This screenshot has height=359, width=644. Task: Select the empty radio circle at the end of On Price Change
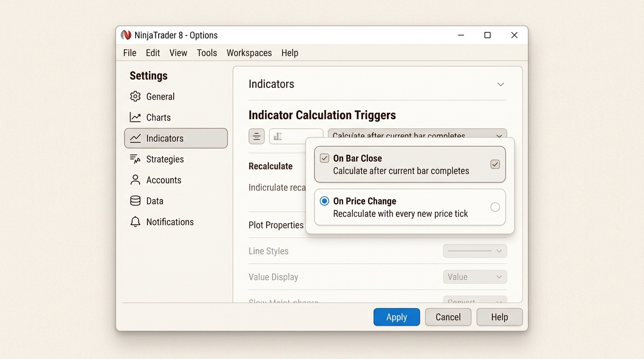point(495,207)
